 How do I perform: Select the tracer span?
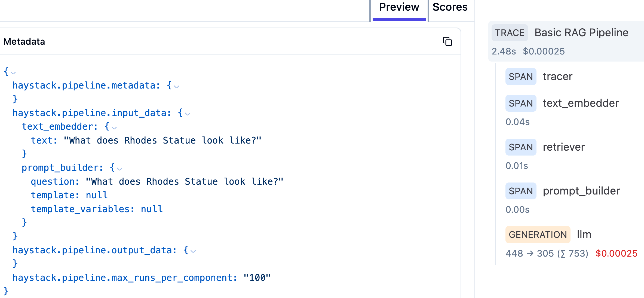[x=557, y=77]
